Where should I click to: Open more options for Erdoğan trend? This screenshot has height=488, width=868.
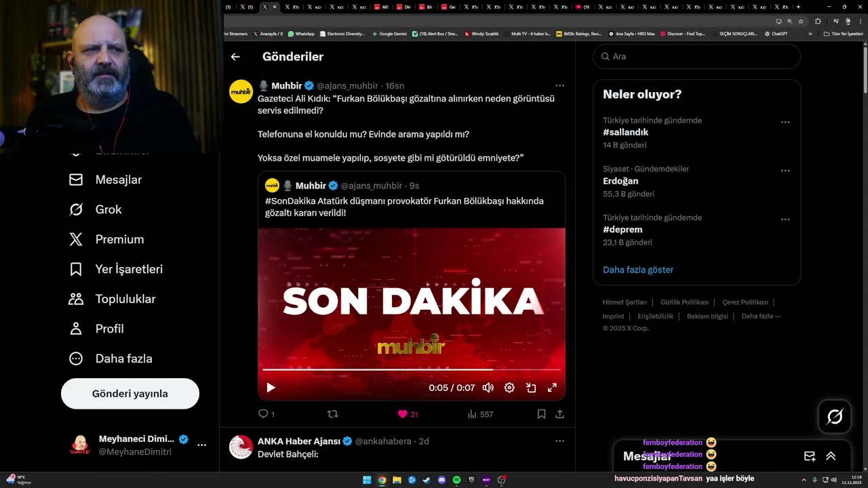tap(785, 171)
